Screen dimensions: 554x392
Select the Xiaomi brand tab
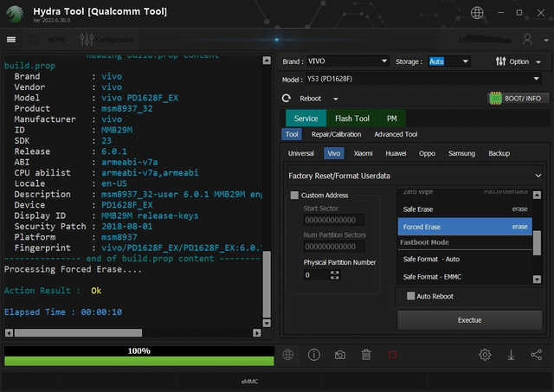[364, 153]
